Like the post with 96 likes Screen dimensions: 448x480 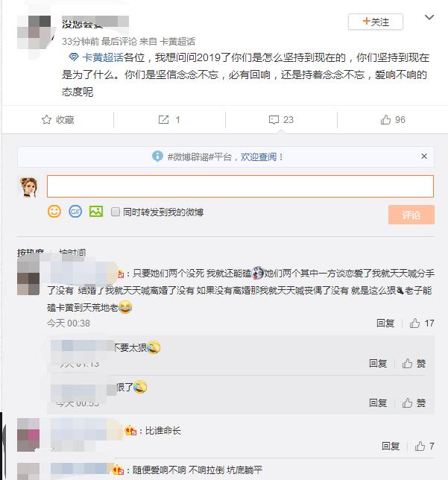coord(392,119)
